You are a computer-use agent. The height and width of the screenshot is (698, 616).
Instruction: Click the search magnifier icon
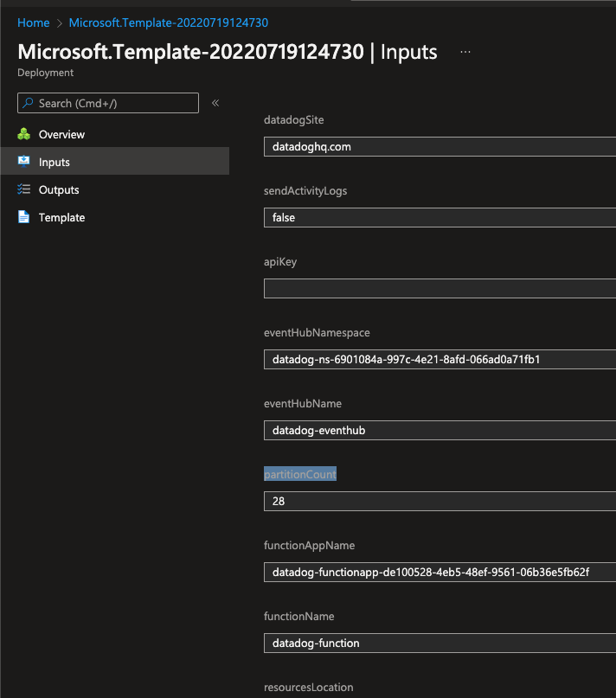28,103
